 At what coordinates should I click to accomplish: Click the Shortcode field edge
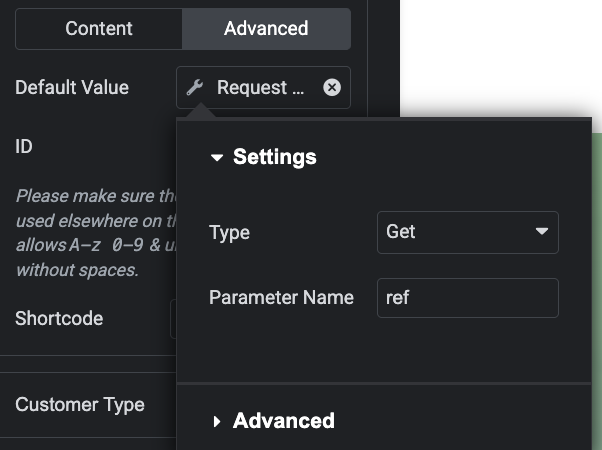pos(173,319)
